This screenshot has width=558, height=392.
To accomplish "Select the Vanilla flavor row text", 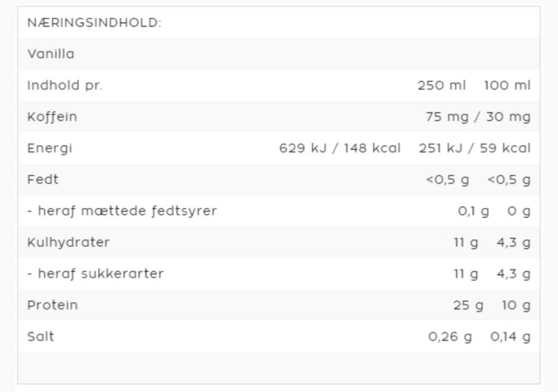I will pyautogui.click(x=51, y=54).
